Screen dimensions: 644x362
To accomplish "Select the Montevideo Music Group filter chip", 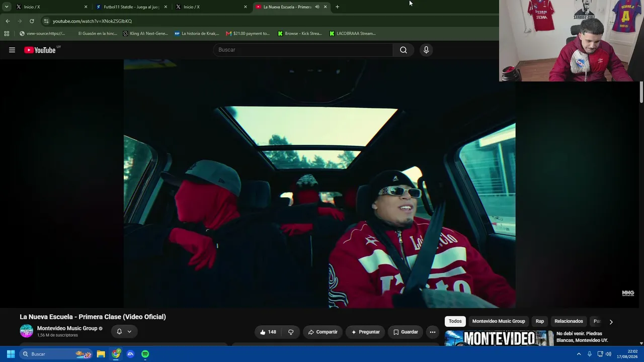I will (x=499, y=321).
